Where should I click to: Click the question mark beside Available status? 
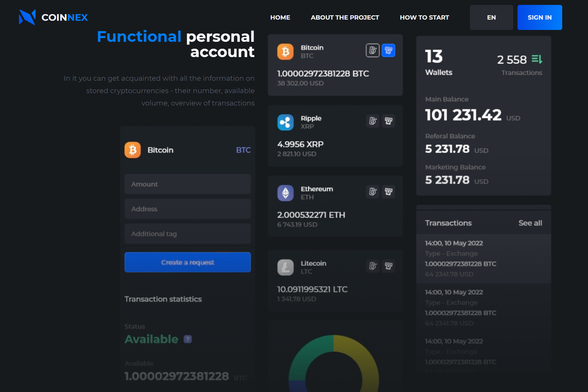tap(188, 339)
